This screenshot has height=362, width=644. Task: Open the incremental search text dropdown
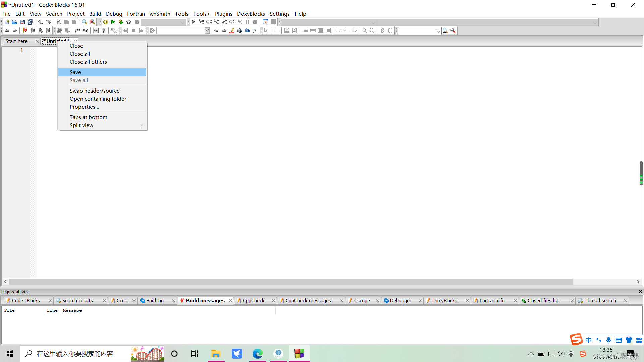(207, 31)
